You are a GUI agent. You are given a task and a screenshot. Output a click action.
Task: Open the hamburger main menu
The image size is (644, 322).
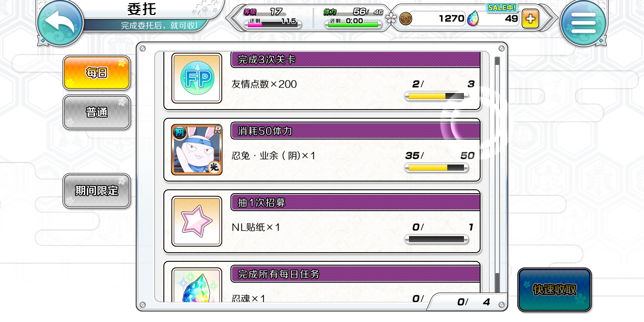point(583,23)
